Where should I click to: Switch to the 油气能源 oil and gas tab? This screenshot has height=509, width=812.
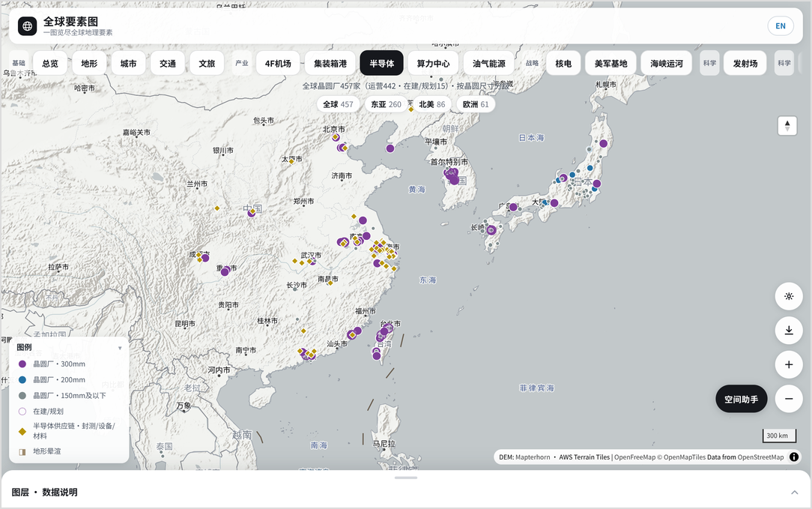pos(489,63)
